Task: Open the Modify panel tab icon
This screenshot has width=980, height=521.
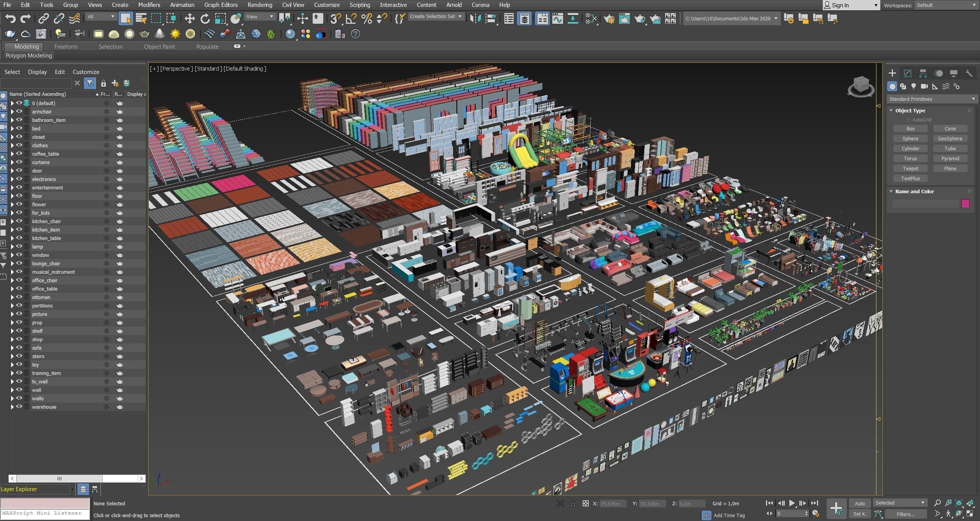Action: [908, 73]
